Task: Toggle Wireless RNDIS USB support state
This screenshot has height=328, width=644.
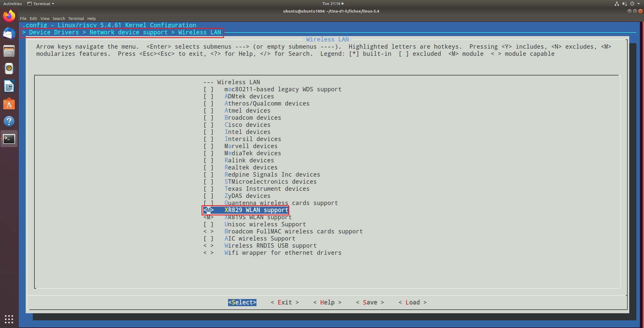Action: (208, 246)
